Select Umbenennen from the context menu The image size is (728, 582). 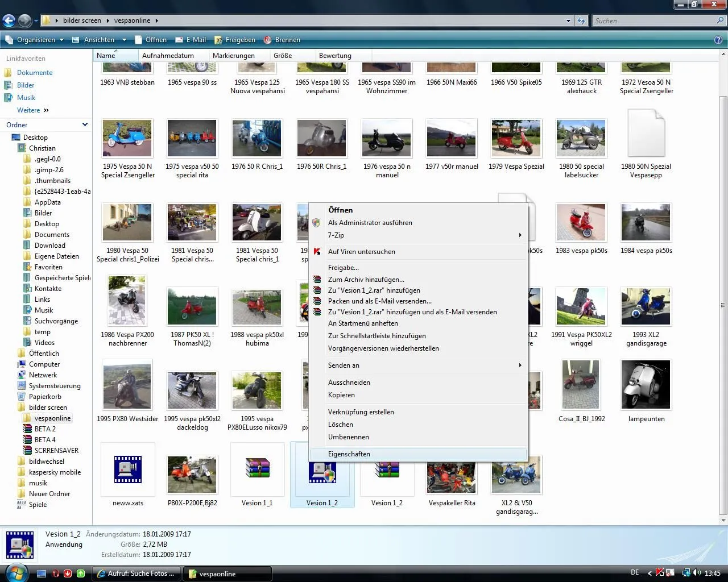pyautogui.click(x=348, y=437)
